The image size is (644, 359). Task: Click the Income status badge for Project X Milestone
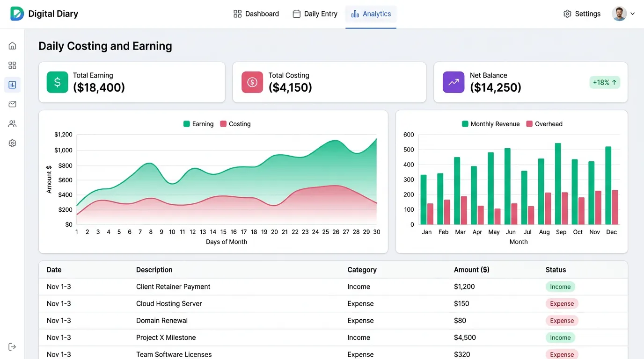[x=560, y=337]
